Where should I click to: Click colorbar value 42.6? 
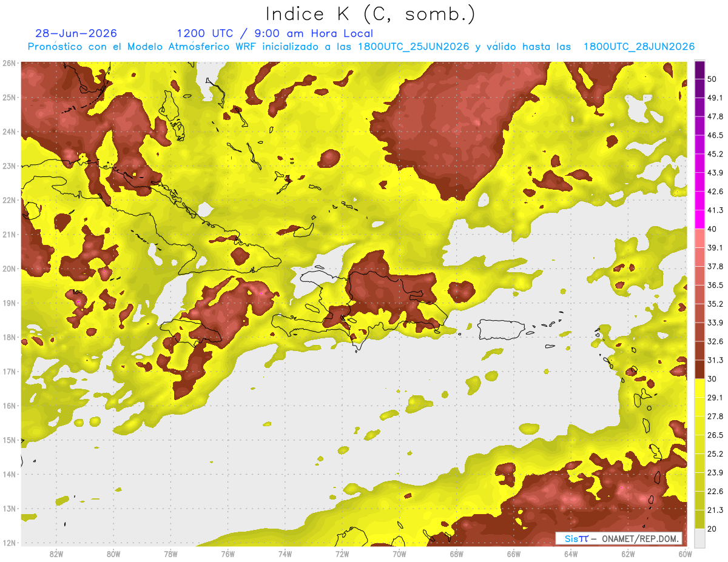coord(716,192)
